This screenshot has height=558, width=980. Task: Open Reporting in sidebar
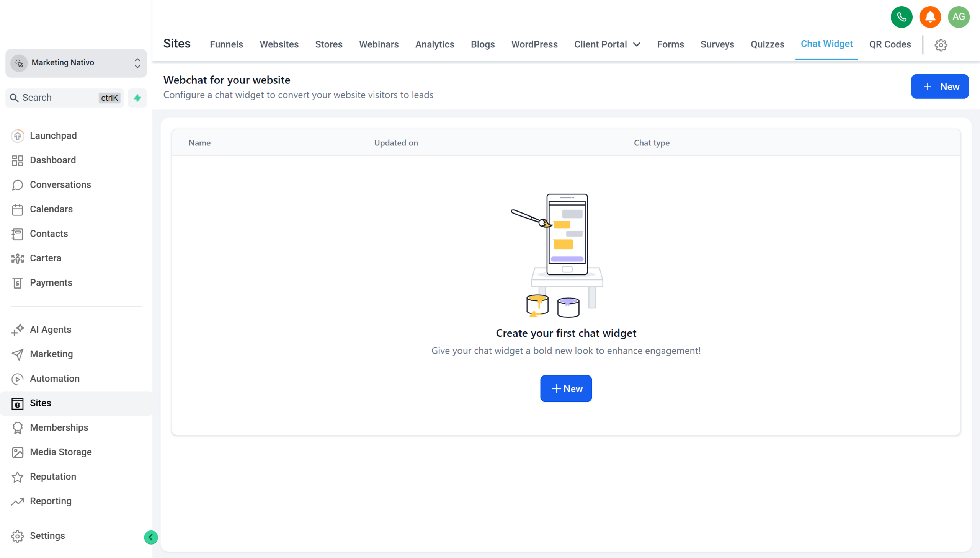tap(50, 501)
